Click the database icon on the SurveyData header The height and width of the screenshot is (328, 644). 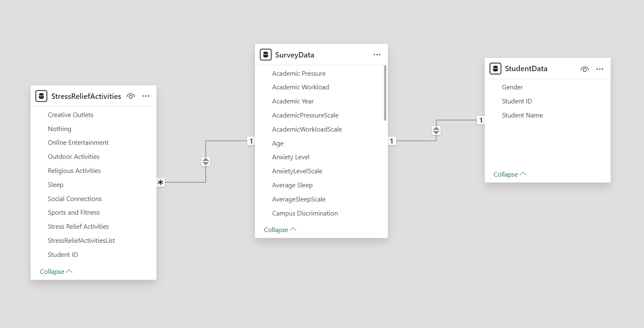pyautogui.click(x=265, y=54)
